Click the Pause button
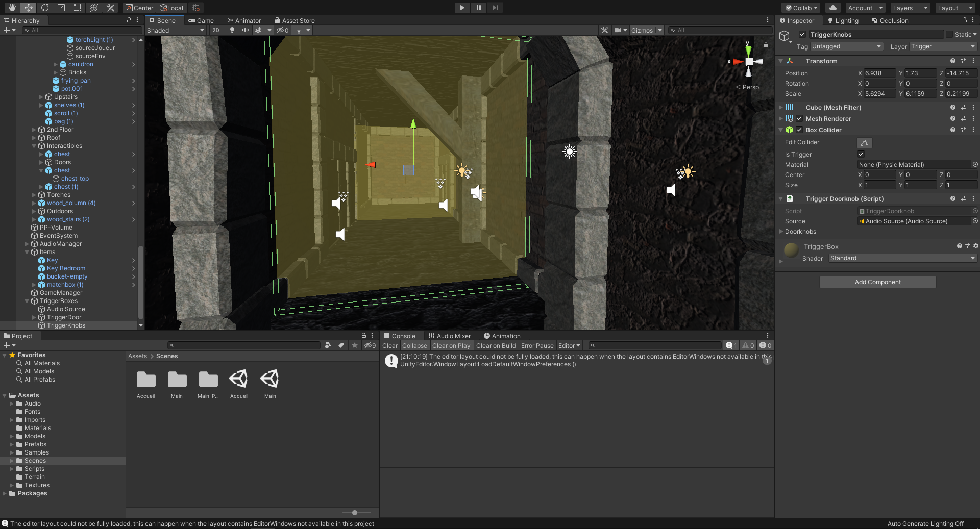 pyautogui.click(x=478, y=8)
